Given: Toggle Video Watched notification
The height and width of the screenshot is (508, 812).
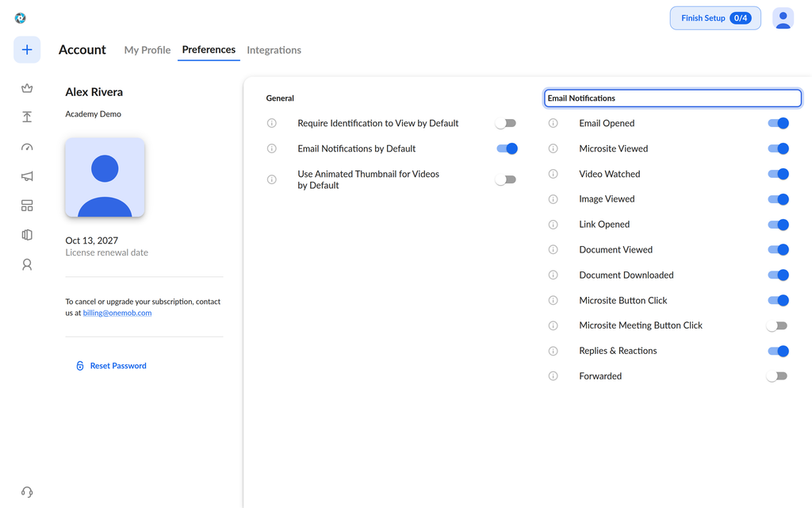Looking at the screenshot, I should click(778, 174).
